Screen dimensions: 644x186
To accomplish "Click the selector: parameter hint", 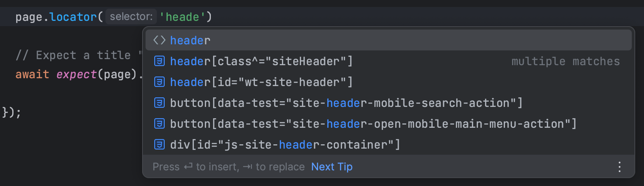I will tap(131, 17).
